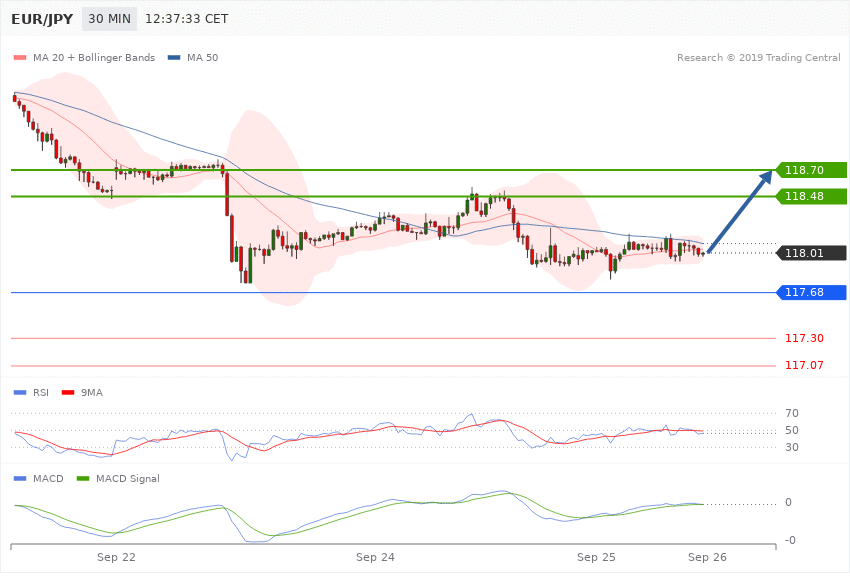The height and width of the screenshot is (576, 850).
Task: Click the MACD 0 axis value
Action: [x=788, y=502]
